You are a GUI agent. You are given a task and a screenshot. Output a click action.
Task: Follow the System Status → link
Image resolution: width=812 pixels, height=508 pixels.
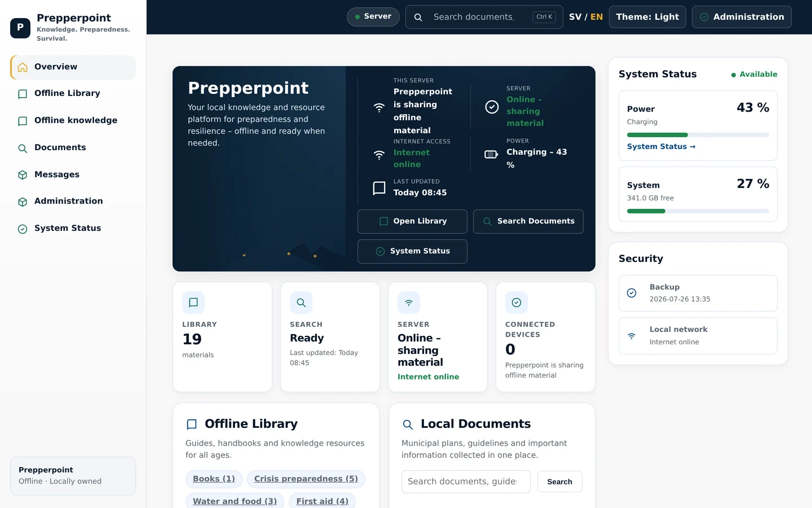661,147
